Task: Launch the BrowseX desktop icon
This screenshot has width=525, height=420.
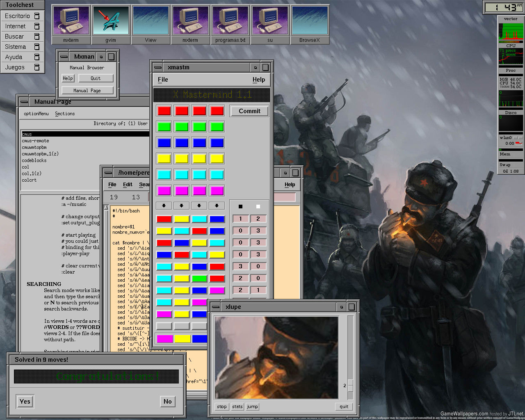Action: [x=310, y=24]
